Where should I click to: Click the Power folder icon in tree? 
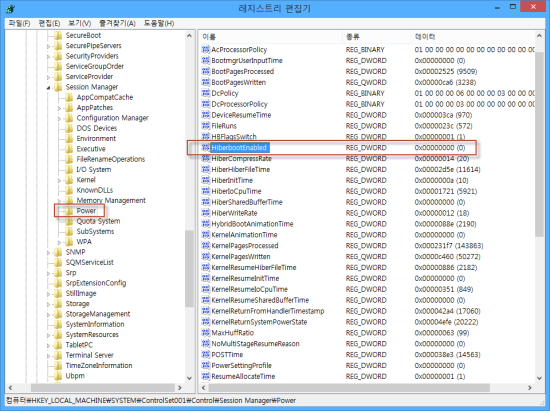click(69, 211)
